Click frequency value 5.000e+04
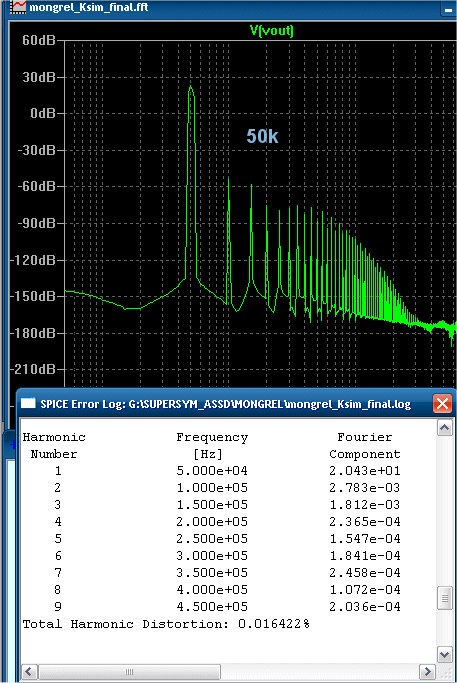The height and width of the screenshot is (683, 457). pos(212,471)
